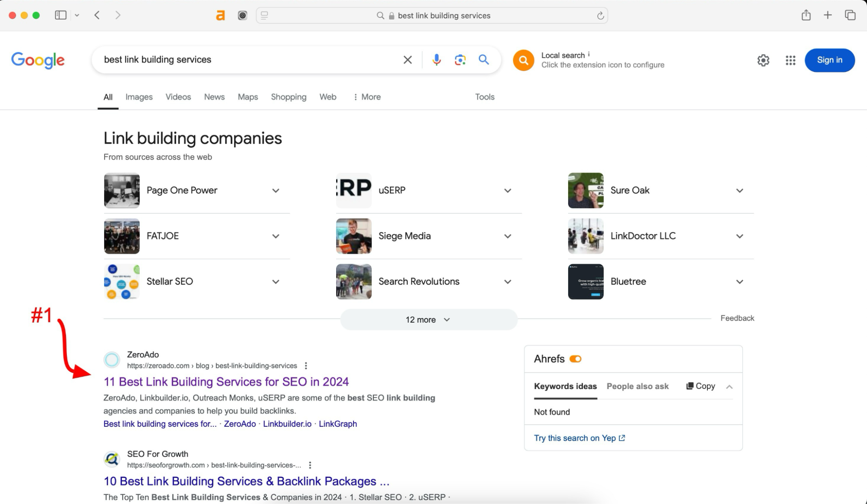Click the Google logo
867x504 pixels.
[38, 60]
